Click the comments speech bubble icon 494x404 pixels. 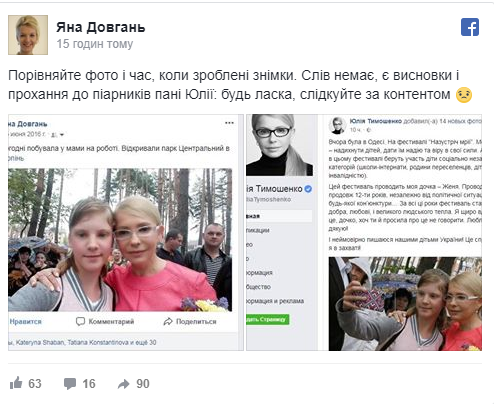(70, 384)
